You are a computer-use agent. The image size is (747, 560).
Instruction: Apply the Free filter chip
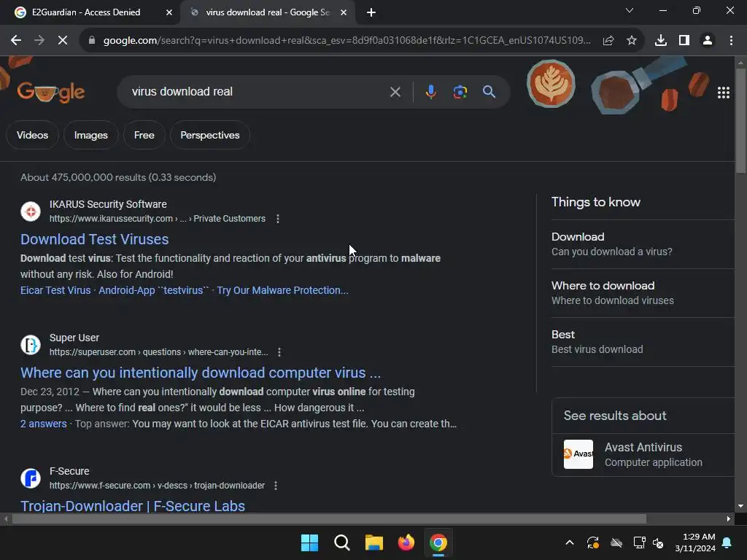click(144, 135)
